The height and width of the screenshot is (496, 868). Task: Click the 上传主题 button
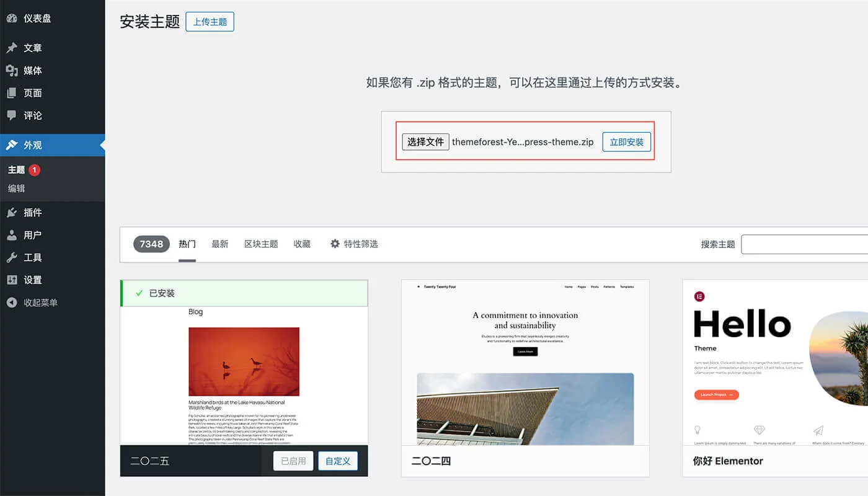click(210, 22)
